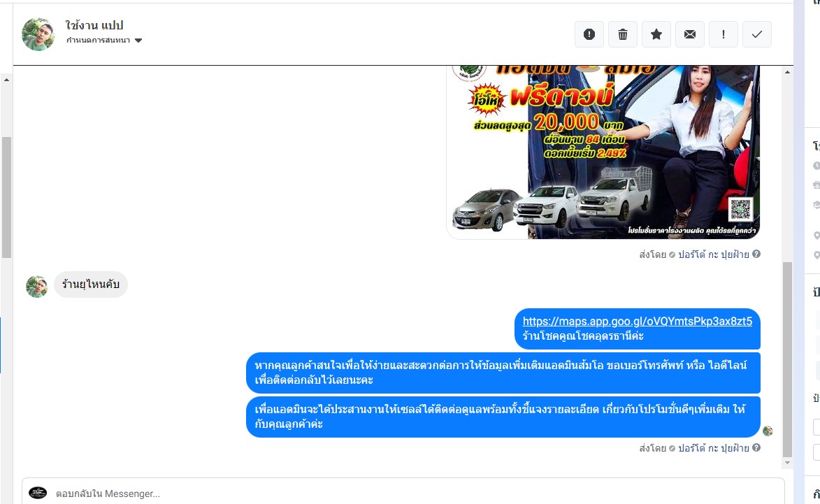
Task: Click the ตอบกลับใน Messenger reply field
Action: (403, 494)
